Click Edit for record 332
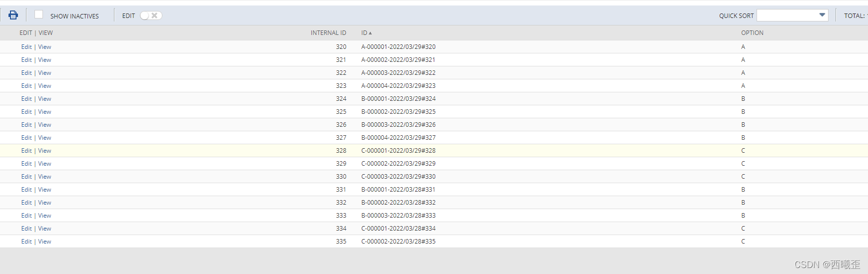This screenshot has height=274, width=868. pos(26,203)
